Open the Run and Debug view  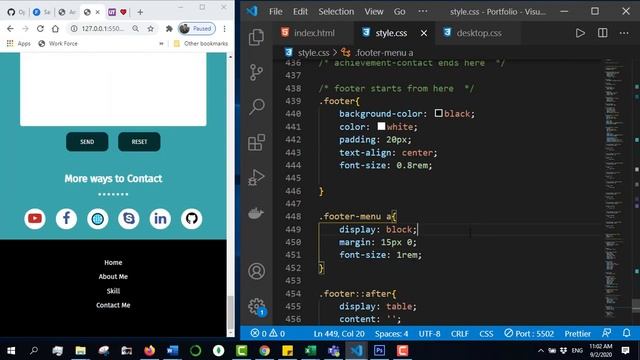pyautogui.click(x=256, y=178)
